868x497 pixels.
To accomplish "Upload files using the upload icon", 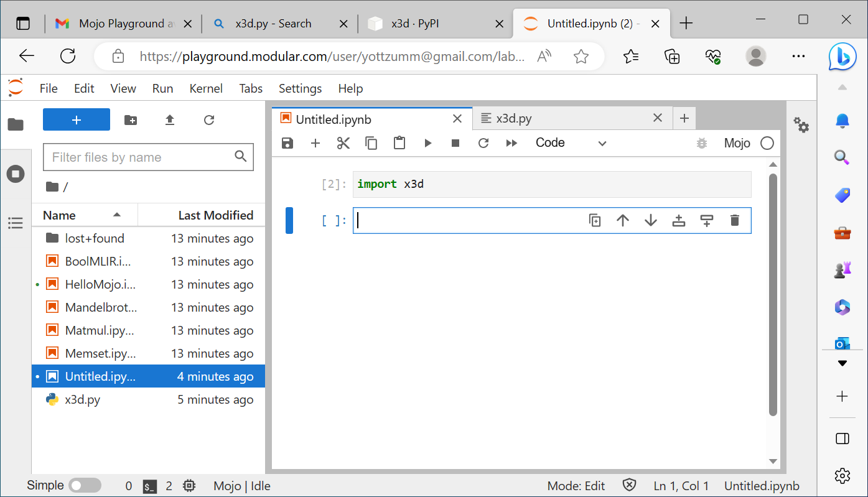I will 170,120.
